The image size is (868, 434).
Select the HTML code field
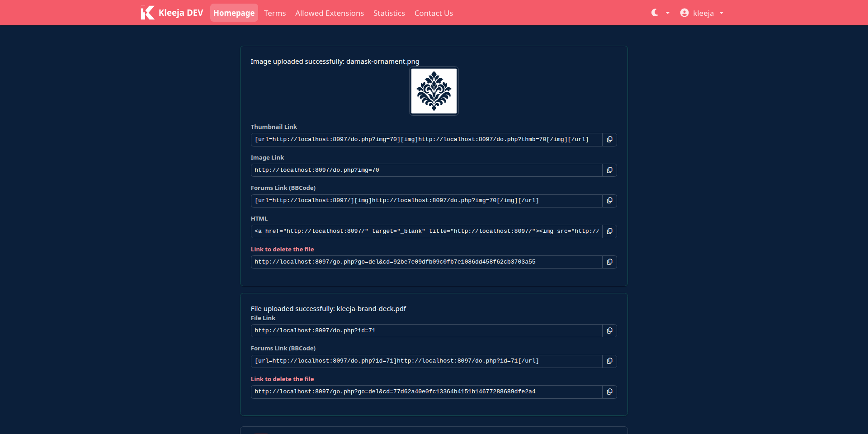(x=426, y=231)
